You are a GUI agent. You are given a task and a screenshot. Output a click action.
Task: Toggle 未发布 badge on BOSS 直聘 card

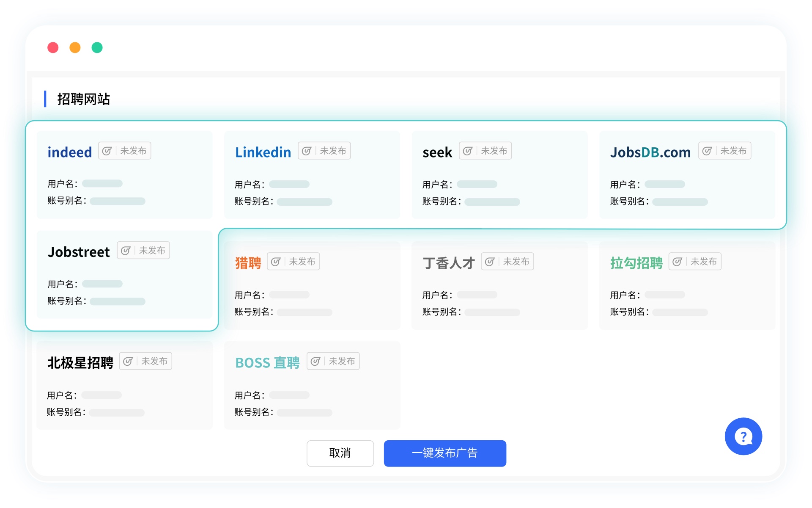(342, 361)
